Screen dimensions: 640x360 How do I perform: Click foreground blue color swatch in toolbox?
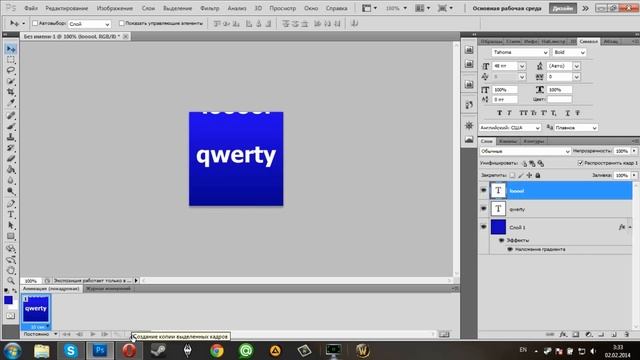(8, 300)
